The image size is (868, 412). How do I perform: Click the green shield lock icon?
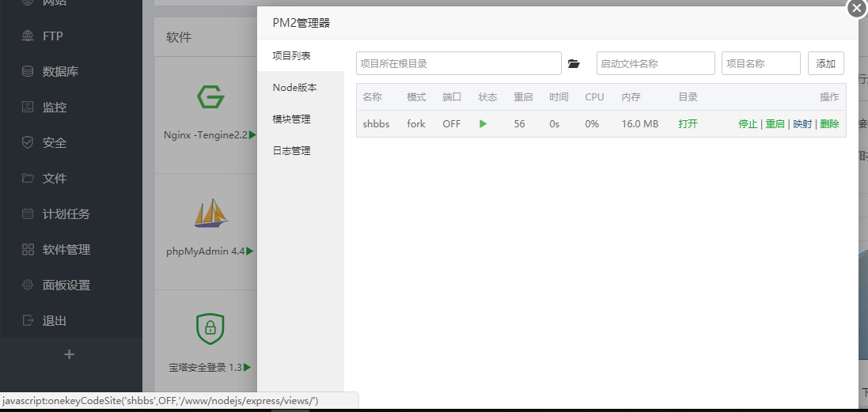pyautogui.click(x=210, y=329)
